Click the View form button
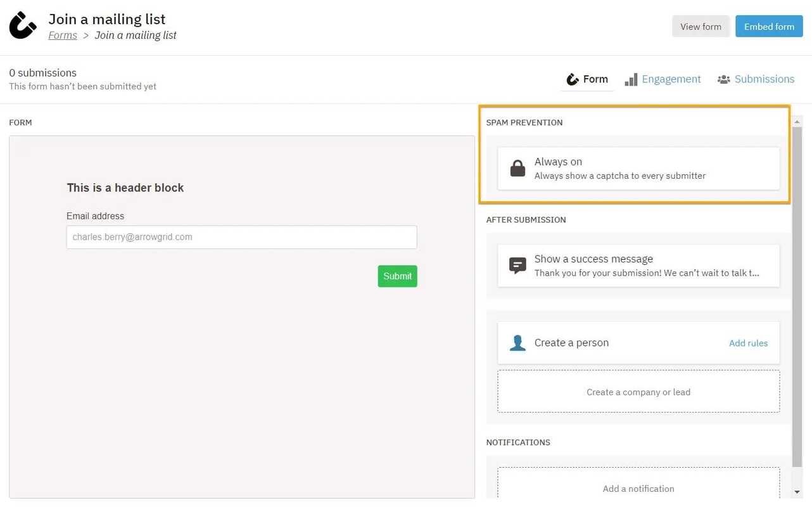Image resolution: width=812 pixels, height=507 pixels. point(701,26)
